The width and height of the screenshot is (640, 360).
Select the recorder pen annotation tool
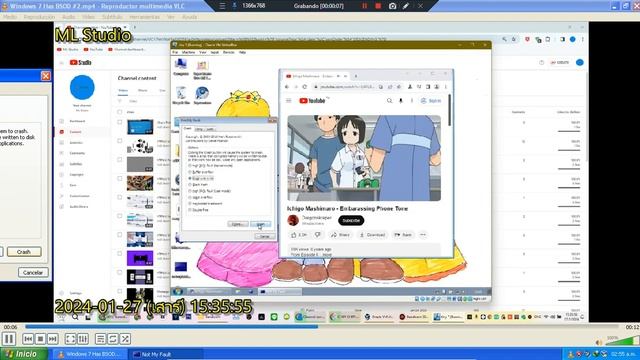point(406,6)
